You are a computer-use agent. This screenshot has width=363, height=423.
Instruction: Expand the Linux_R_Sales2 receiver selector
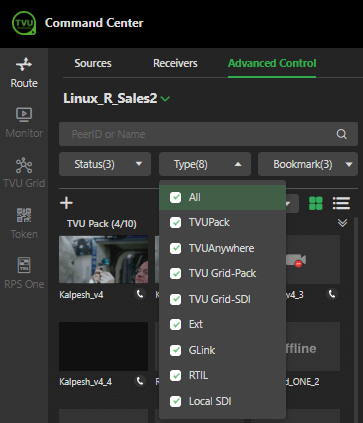pos(165,99)
